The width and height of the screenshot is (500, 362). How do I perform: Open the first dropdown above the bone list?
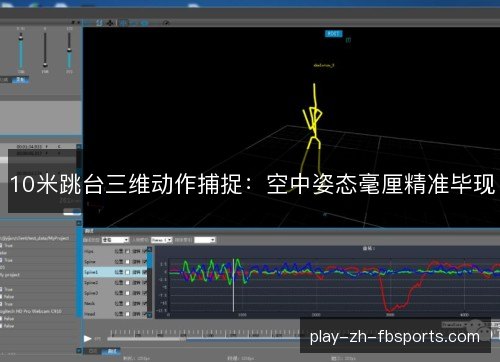pos(115,240)
